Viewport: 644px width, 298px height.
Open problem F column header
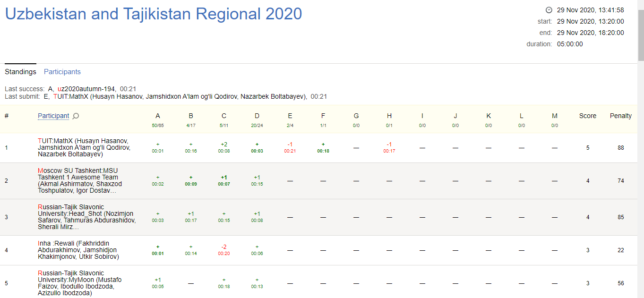click(323, 116)
